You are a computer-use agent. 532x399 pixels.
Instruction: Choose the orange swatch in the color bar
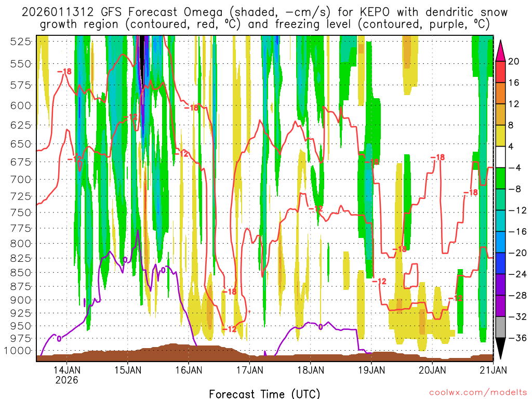coord(501,94)
